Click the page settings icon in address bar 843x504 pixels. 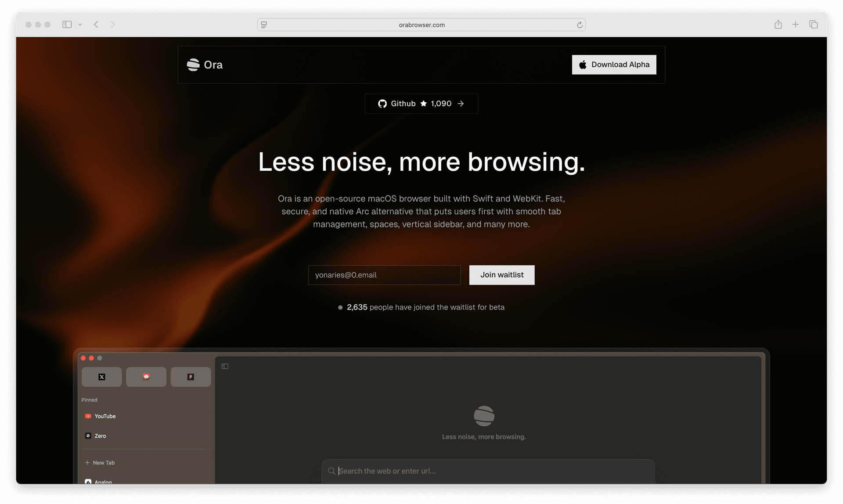[x=264, y=25]
